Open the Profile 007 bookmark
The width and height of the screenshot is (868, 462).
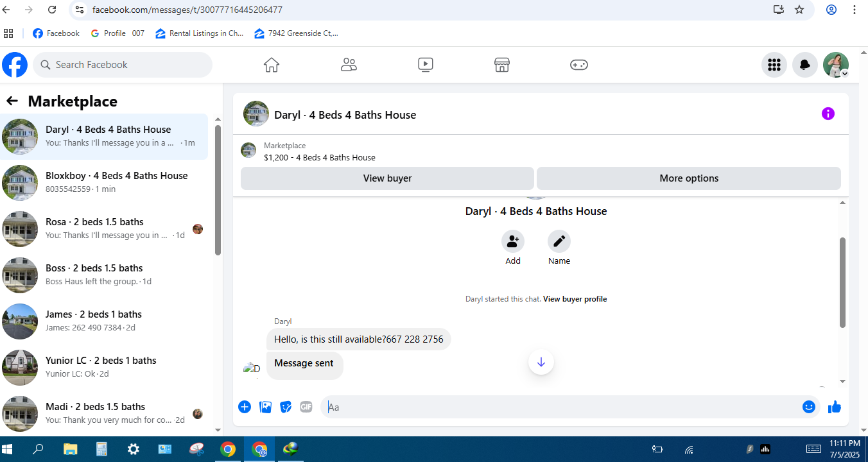[x=117, y=33]
